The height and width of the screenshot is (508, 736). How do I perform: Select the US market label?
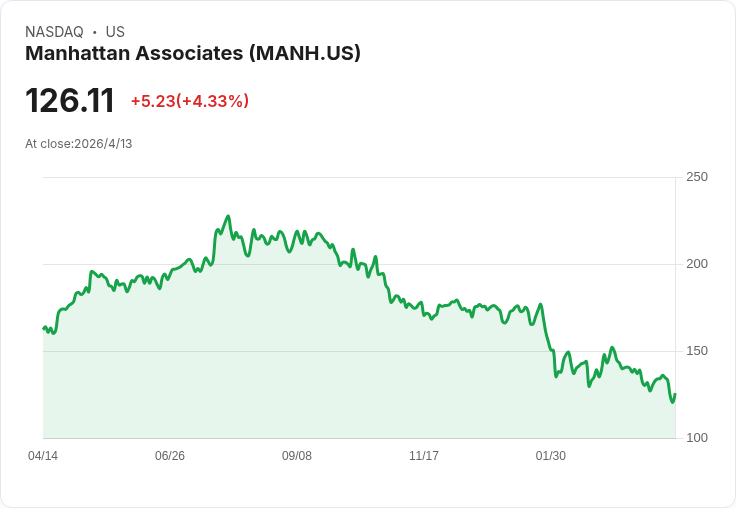pos(115,32)
